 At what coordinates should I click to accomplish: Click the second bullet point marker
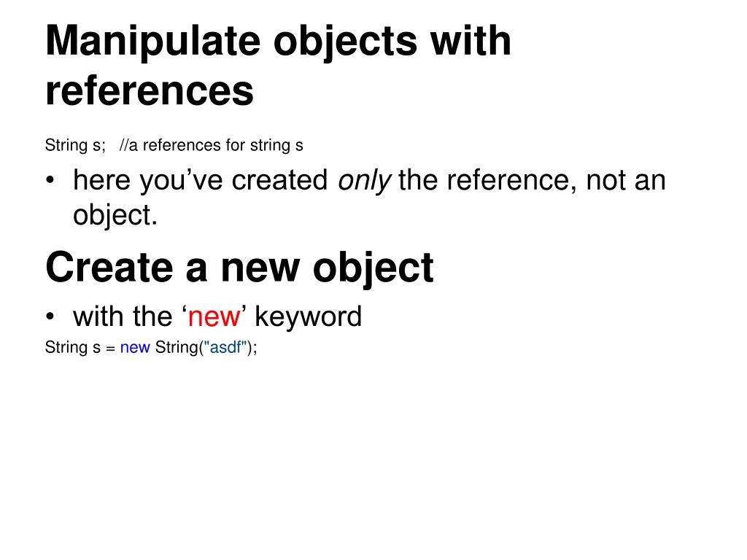click(x=50, y=316)
